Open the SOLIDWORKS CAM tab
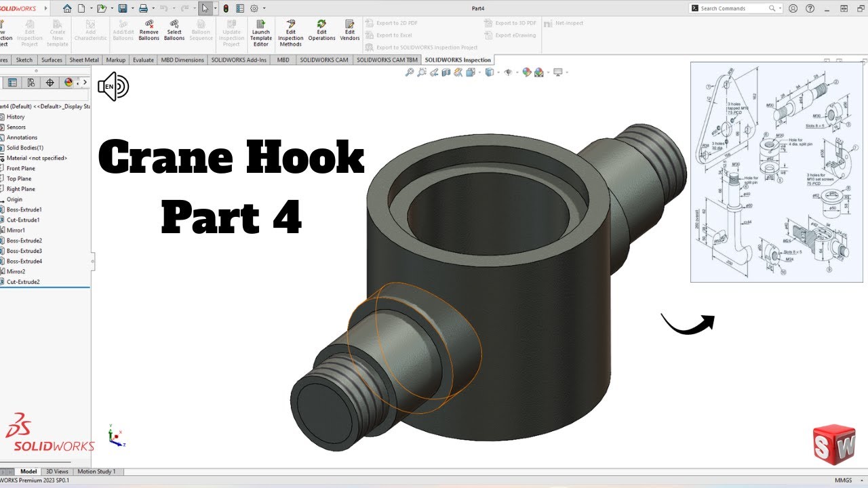 324,60
